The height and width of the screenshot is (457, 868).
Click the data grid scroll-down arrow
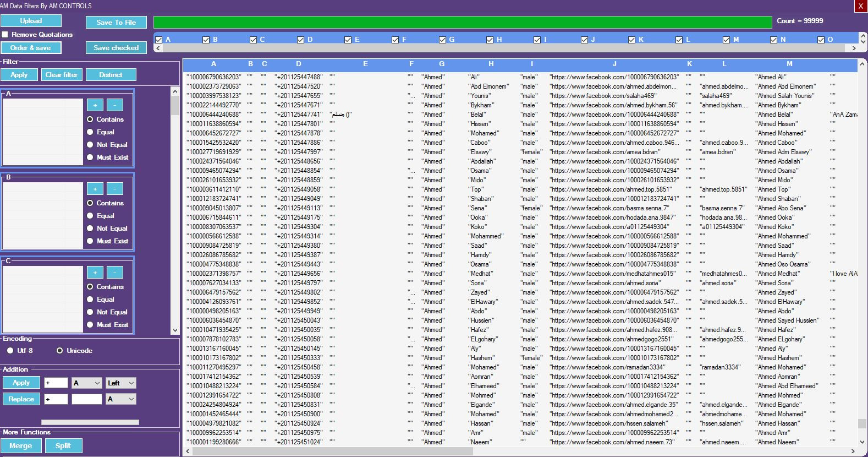click(862, 442)
